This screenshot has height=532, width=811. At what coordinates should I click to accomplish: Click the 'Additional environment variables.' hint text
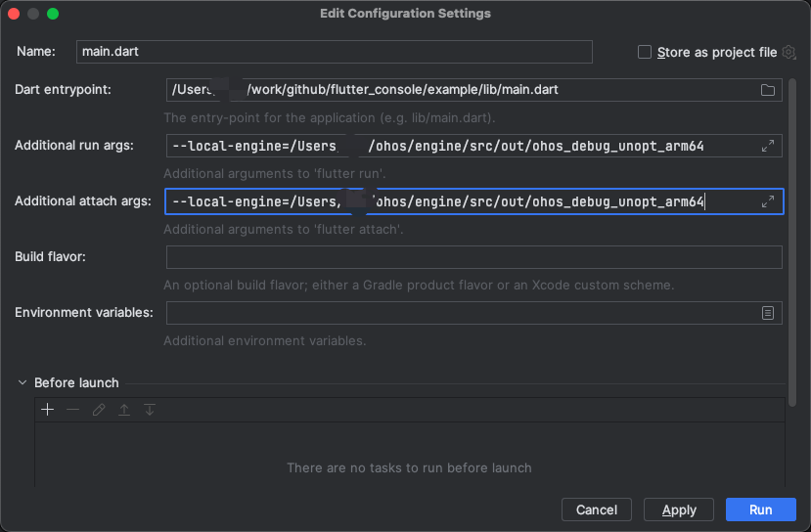tap(265, 340)
